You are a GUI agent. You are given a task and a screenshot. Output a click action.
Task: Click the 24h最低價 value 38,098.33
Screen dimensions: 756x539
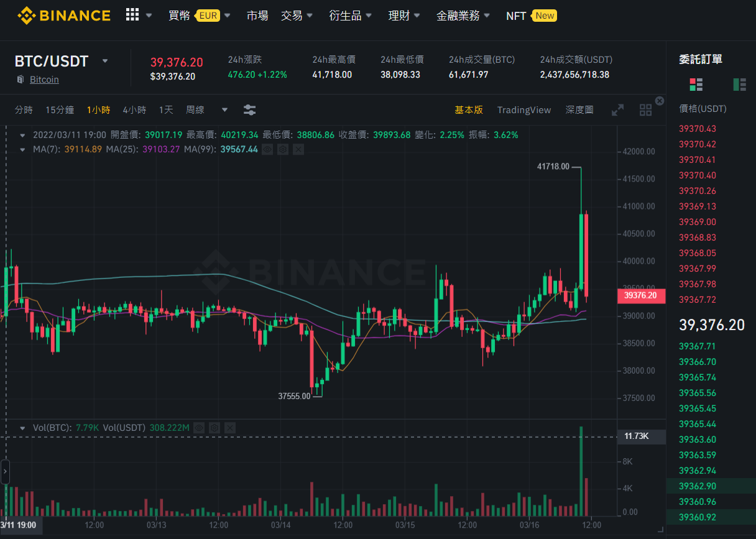point(400,75)
